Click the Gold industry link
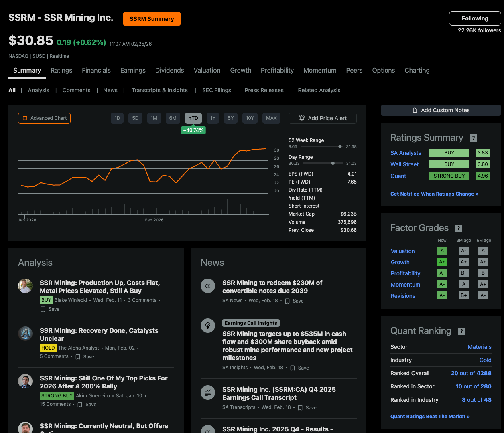This screenshot has height=433, width=504. coord(486,360)
